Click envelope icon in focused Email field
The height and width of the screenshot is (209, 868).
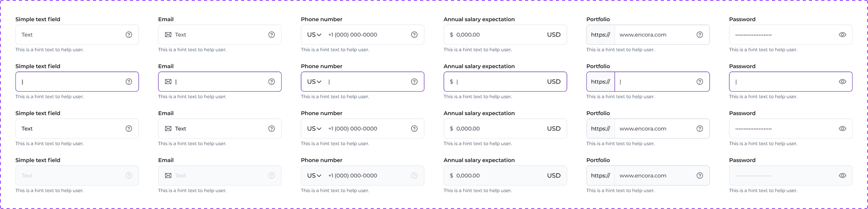point(168,82)
